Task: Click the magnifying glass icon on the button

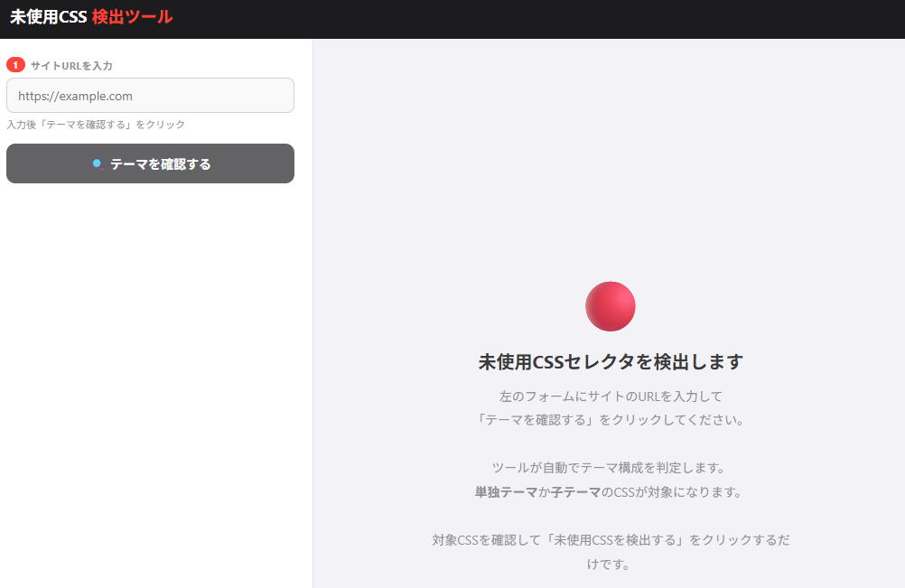Action: tap(98, 163)
